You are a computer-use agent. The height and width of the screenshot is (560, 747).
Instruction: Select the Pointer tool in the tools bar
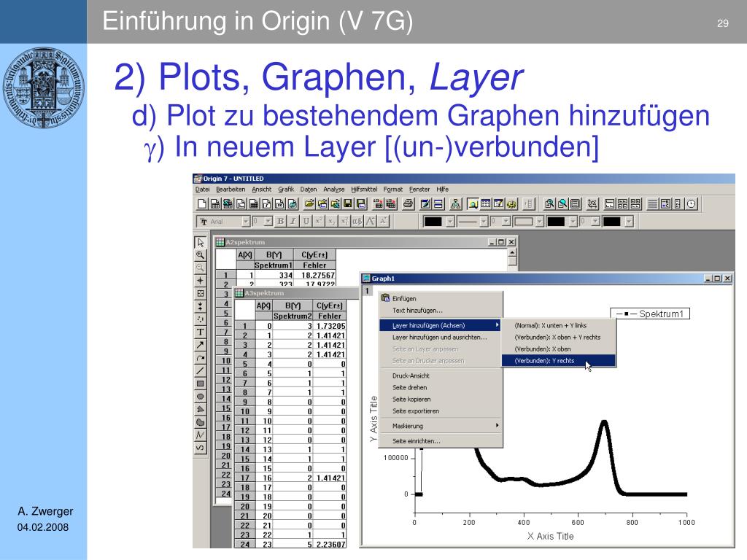coord(201,242)
